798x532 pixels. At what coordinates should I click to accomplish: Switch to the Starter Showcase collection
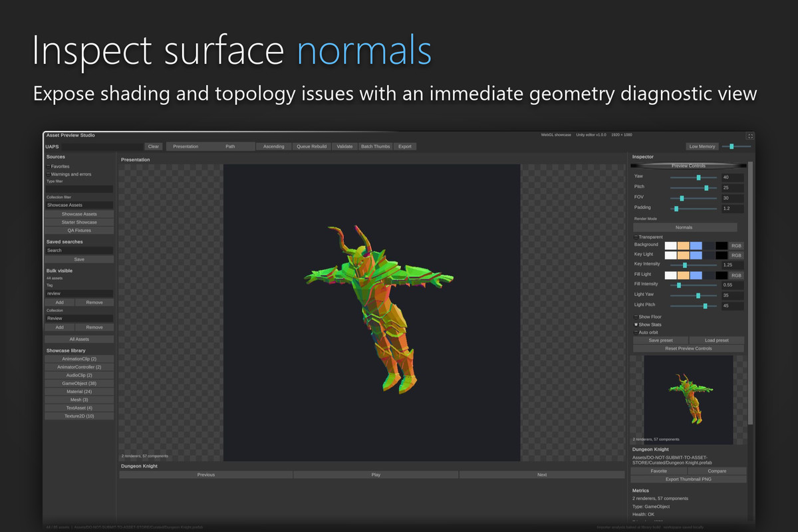80,222
